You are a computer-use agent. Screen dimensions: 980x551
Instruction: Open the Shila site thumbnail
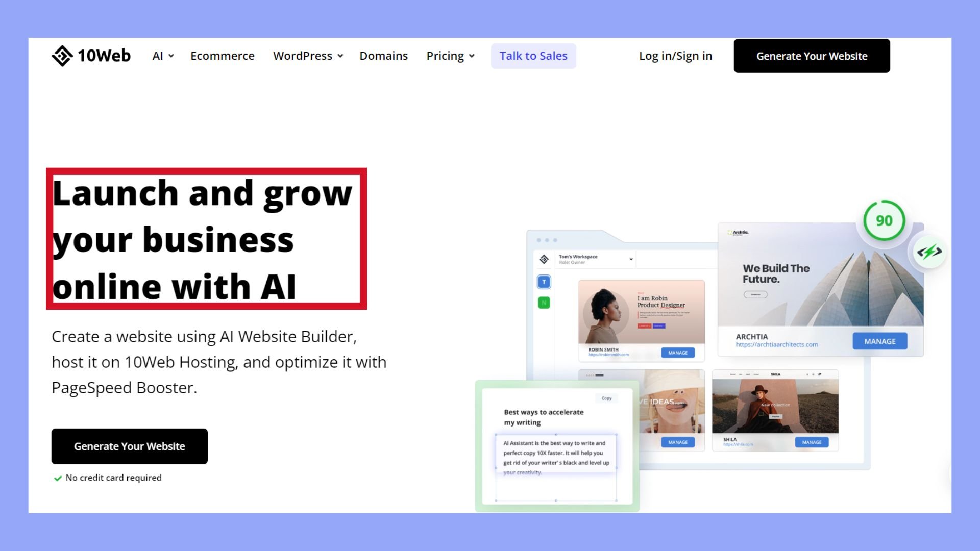point(775,402)
